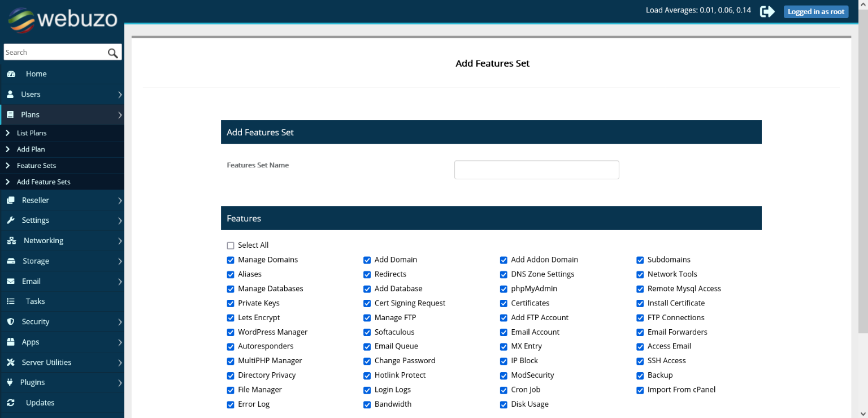Viewport: 868px width, 418px height.
Task: Click the Features Set Name input field
Action: pyautogui.click(x=537, y=170)
